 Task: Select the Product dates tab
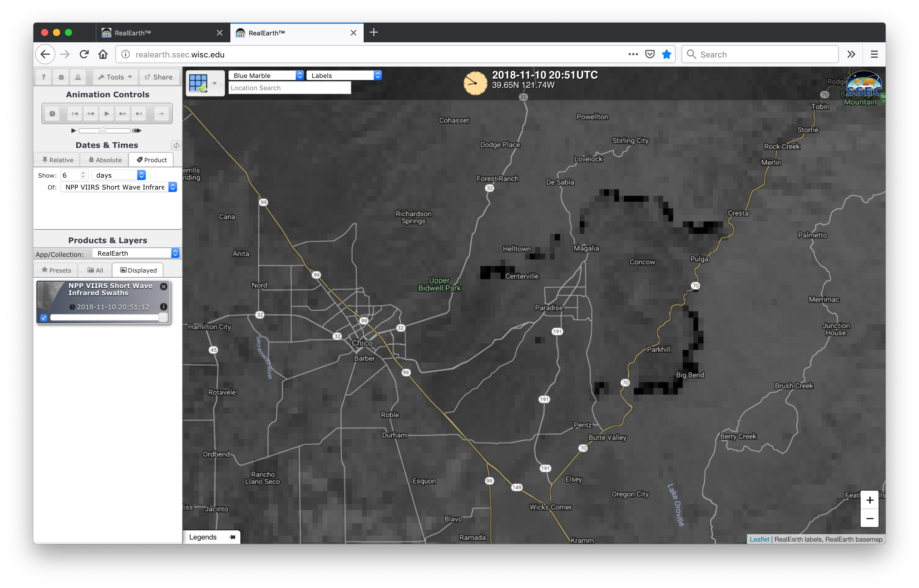coord(151,160)
